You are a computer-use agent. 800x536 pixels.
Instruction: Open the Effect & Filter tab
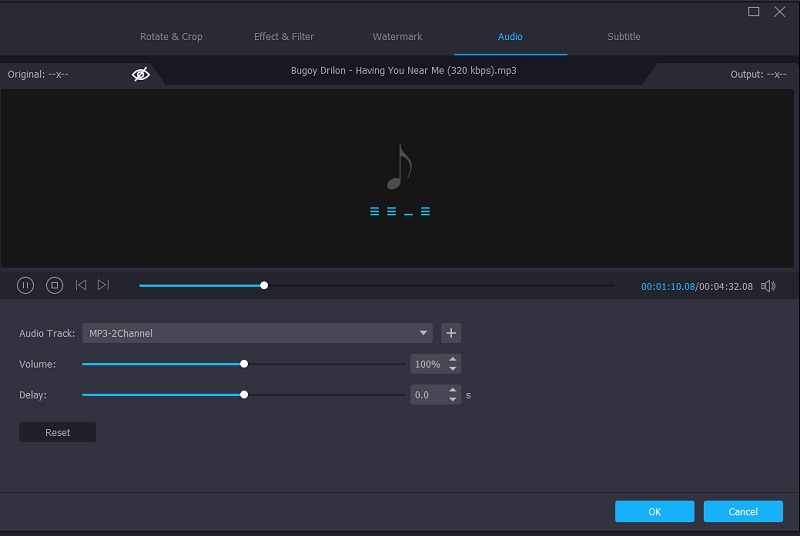click(284, 37)
